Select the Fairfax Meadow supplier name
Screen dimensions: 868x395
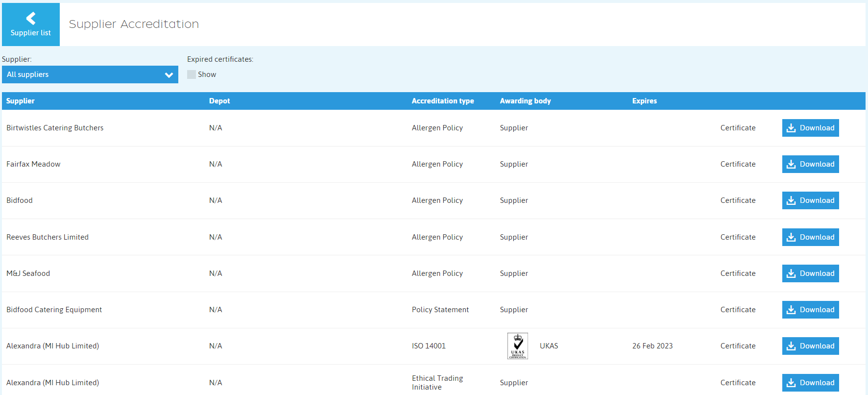pos(33,164)
